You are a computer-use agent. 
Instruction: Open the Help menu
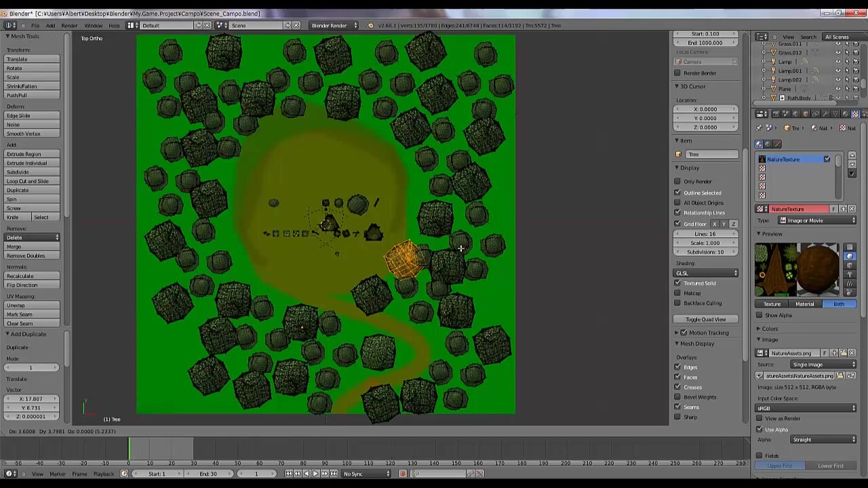[114, 26]
